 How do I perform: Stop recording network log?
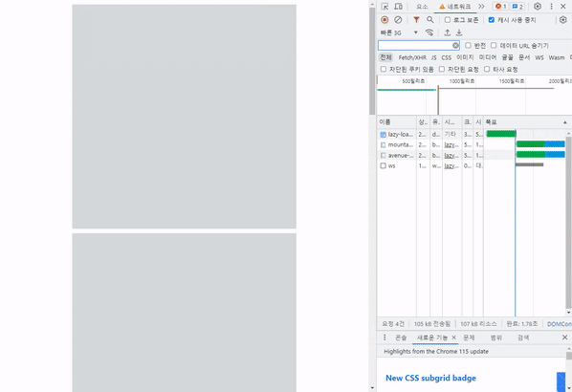click(385, 20)
